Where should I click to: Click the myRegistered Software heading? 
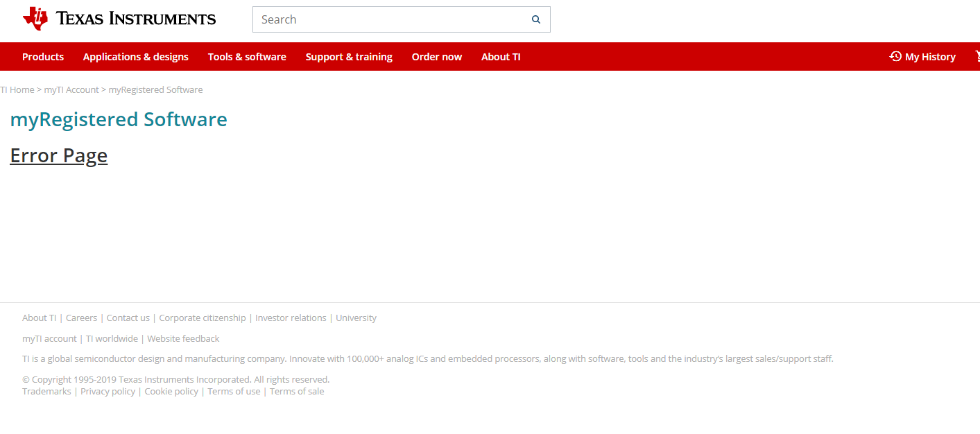[x=119, y=119]
